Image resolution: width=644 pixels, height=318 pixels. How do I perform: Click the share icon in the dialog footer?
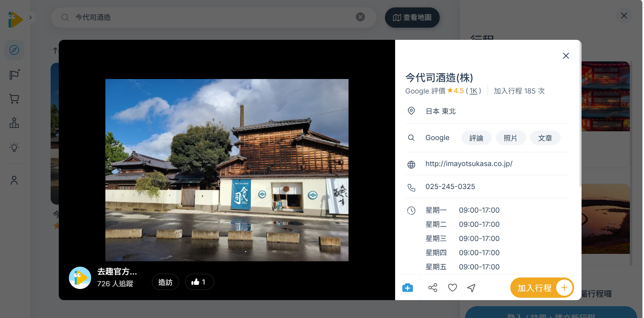(x=433, y=288)
